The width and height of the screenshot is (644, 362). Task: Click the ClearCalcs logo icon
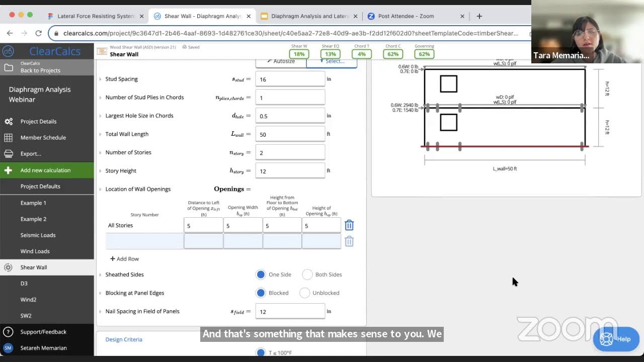click(8, 51)
